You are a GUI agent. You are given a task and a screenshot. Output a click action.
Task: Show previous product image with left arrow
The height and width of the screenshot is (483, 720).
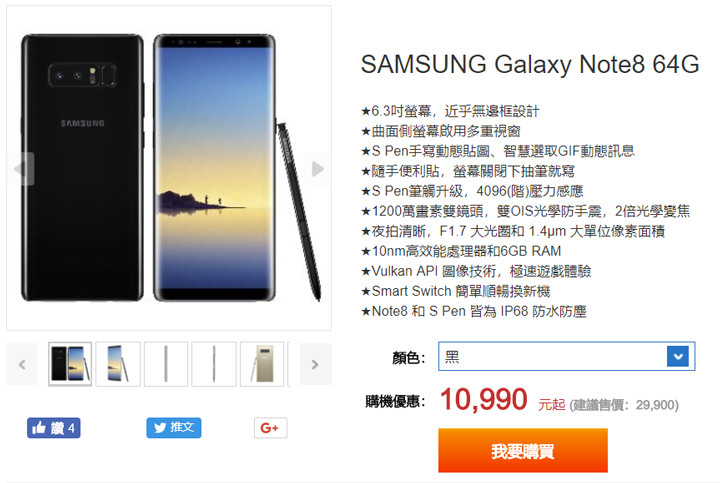click(x=21, y=169)
